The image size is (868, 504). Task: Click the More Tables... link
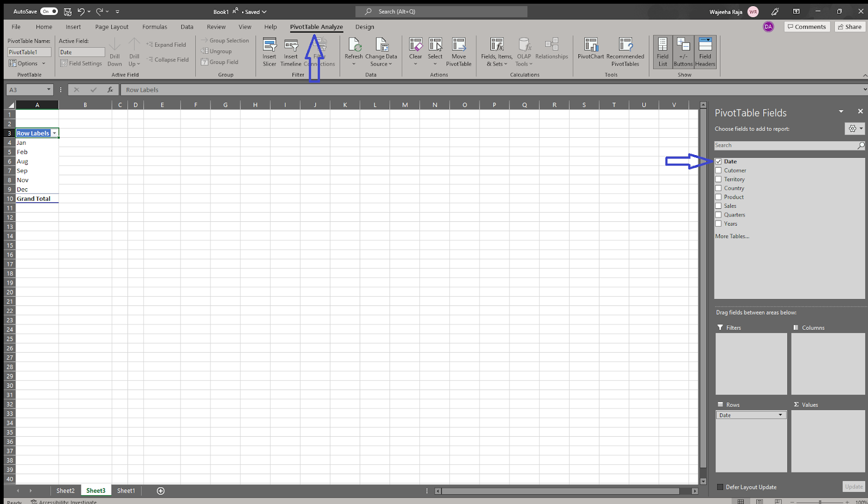732,237
